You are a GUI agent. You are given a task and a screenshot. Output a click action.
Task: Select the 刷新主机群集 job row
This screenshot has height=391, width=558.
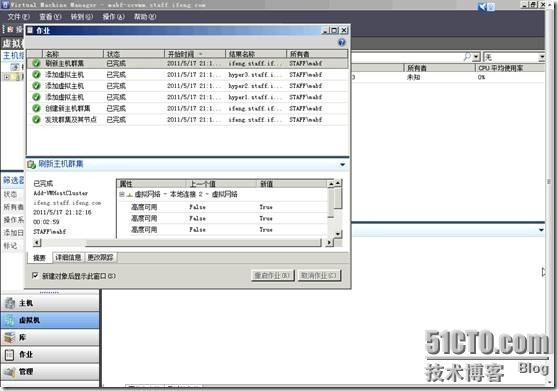click(x=188, y=63)
